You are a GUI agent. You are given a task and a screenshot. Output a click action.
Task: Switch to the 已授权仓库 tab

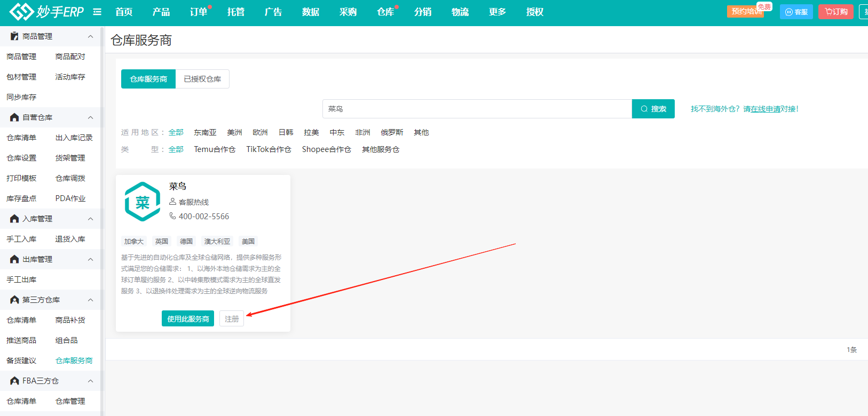(x=202, y=79)
